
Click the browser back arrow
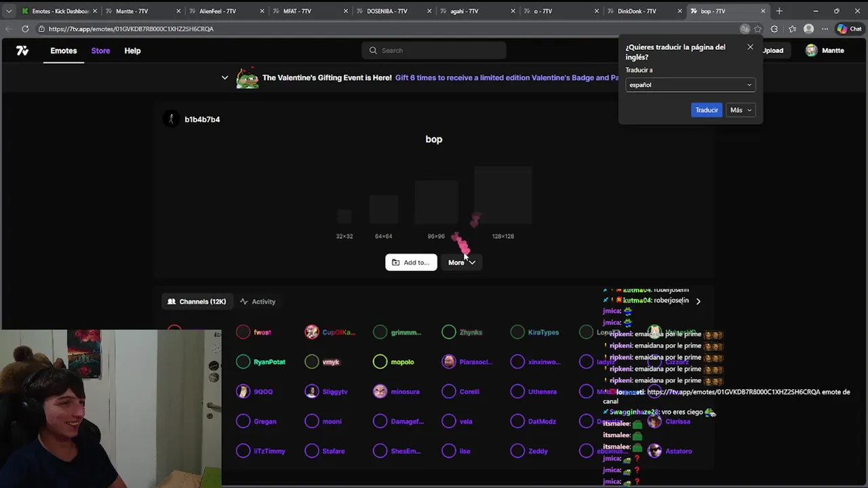click(x=8, y=28)
